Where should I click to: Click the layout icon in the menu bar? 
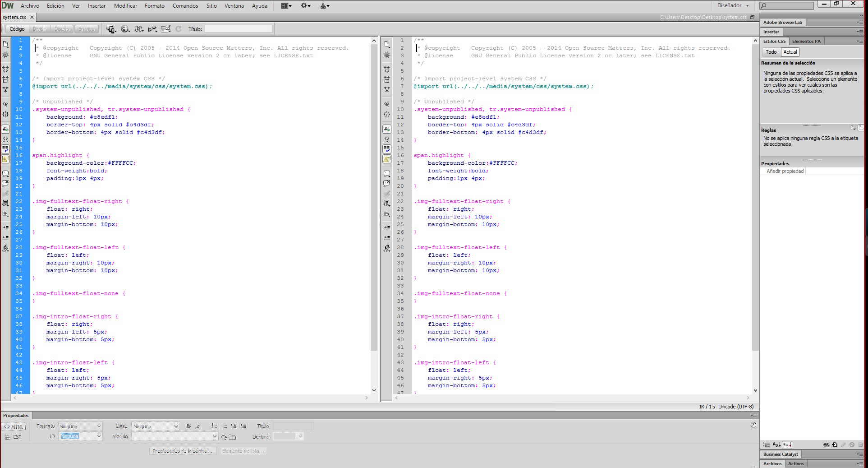click(286, 6)
